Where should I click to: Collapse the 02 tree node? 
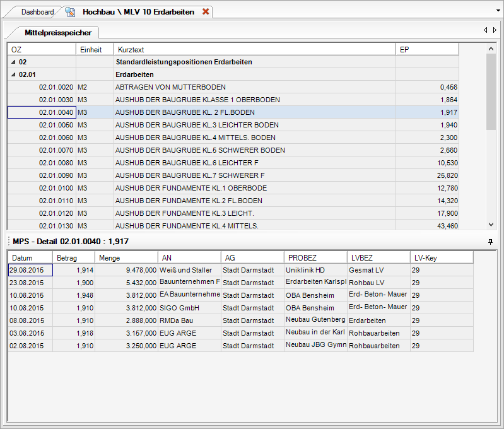[x=13, y=62]
